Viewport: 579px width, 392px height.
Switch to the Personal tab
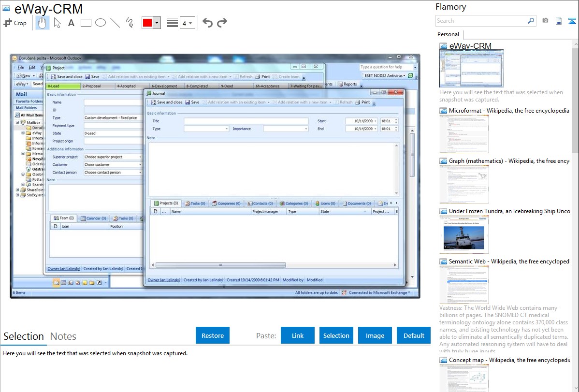pos(448,34)
